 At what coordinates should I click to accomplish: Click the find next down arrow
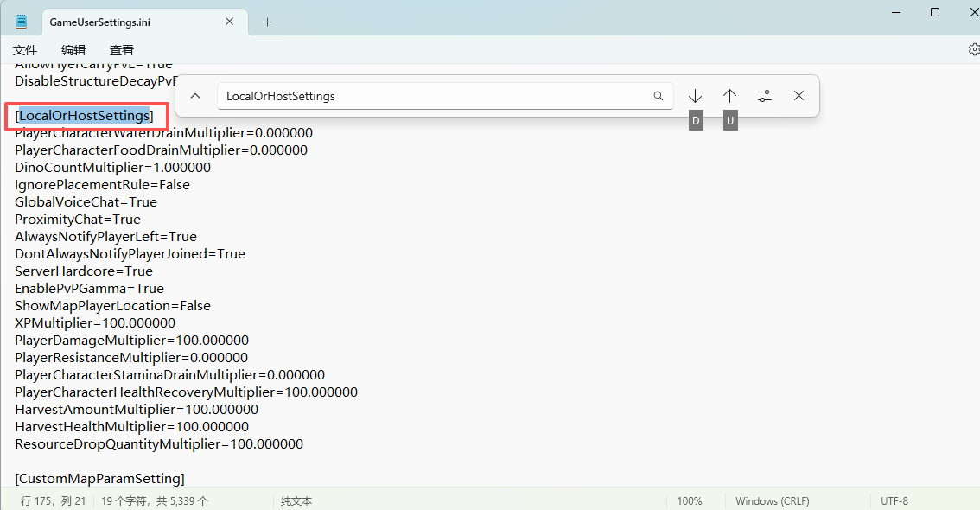695,96
